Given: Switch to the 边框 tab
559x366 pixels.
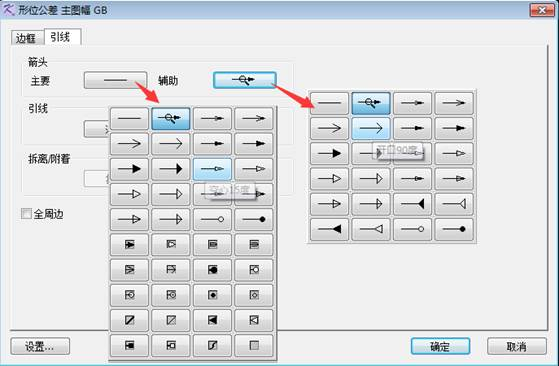Looking at the screenshot, I should (27, 38).
